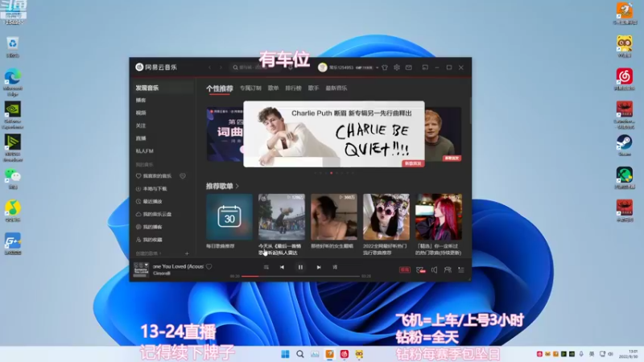Toggle the playback order mode icon
The height and width of the screenshot is (362, 644).
click(266, 267)
